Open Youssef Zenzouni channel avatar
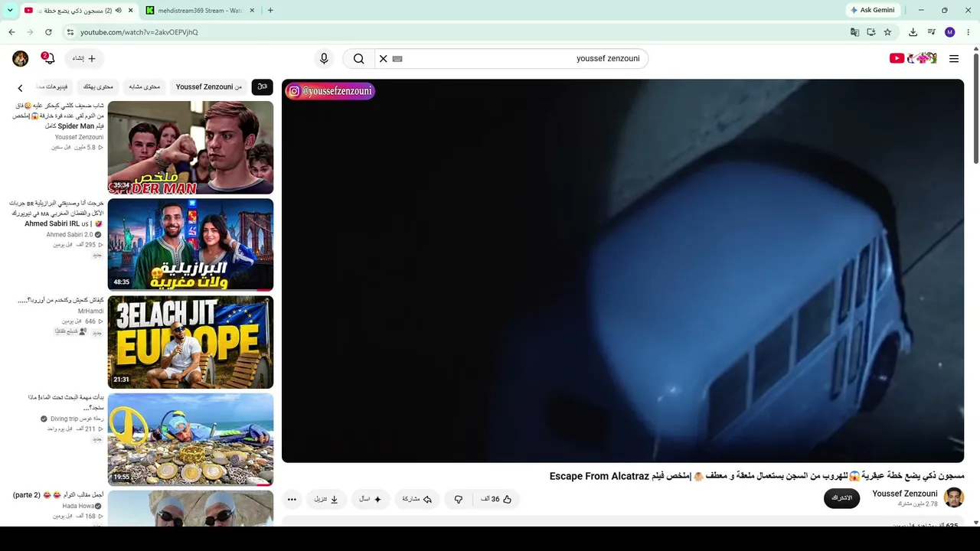The height and width of the screenshot is (551, 980). click(954, 497)
